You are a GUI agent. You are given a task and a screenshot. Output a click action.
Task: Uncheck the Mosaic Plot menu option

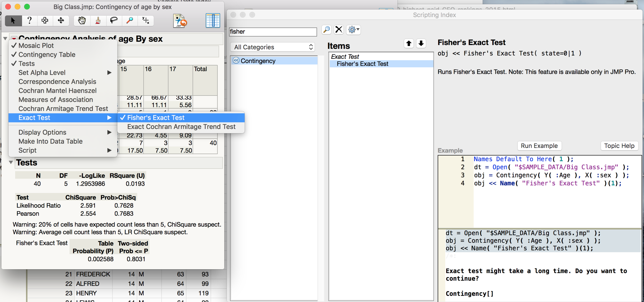tap(36, 46)
